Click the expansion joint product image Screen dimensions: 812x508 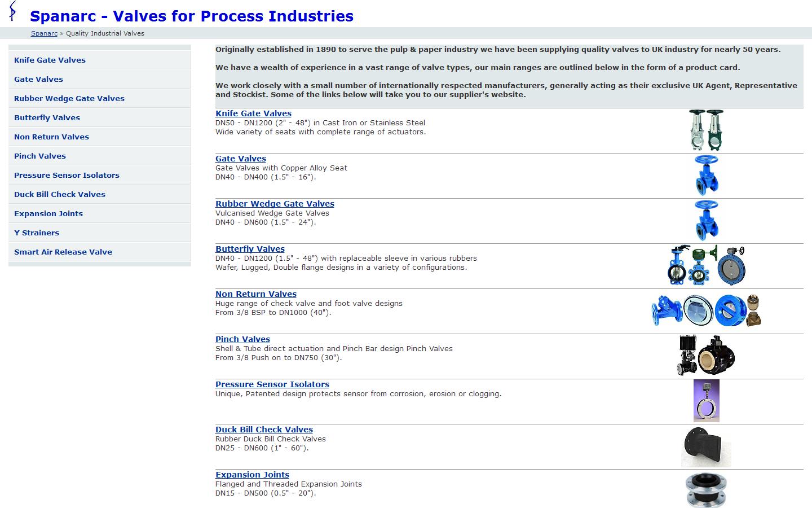pos(706,490)
